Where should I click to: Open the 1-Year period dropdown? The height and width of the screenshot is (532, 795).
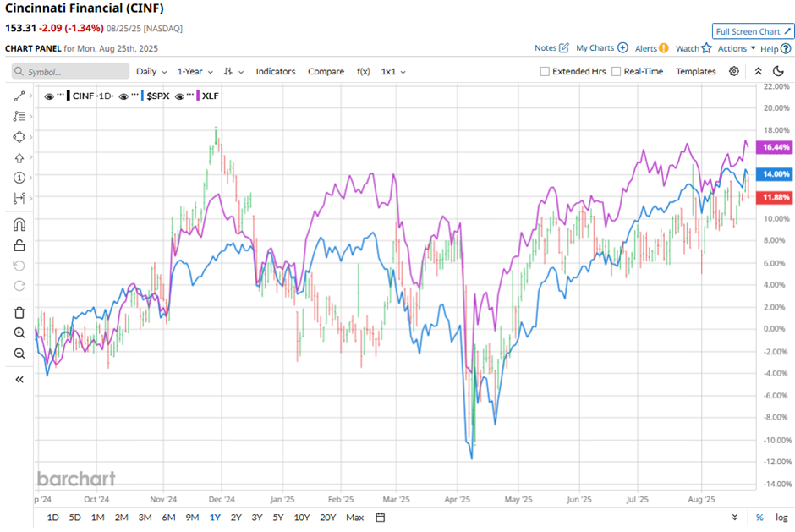coord(195,72)
